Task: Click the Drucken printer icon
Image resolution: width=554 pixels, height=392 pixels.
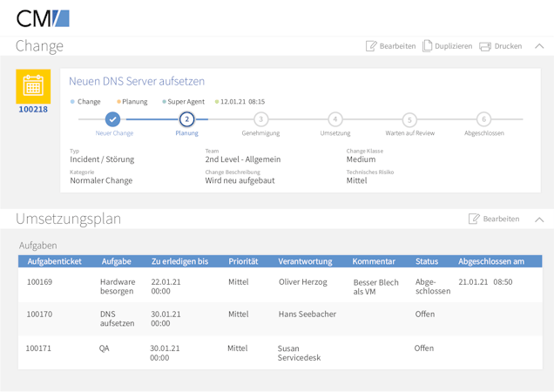Action: coord(485,46)
